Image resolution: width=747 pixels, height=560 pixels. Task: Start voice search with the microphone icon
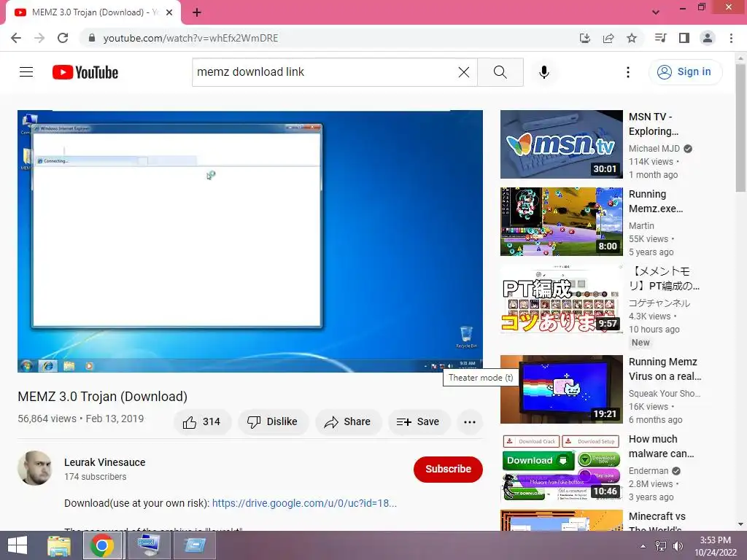(x=544, y=72)
